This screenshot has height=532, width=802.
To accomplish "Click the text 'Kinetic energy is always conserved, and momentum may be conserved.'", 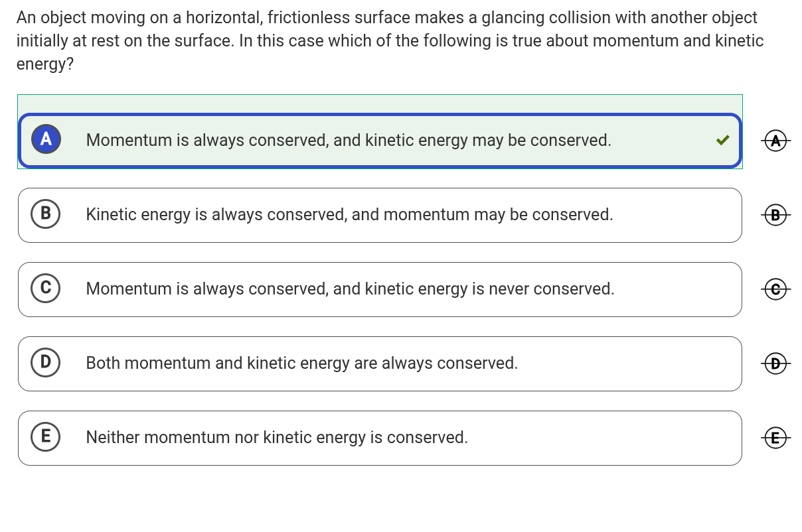I will (349, 215).
